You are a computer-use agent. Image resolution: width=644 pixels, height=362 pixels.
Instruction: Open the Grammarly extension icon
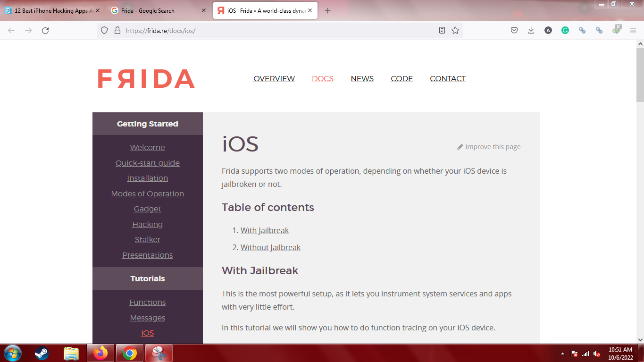pos(565,30)
